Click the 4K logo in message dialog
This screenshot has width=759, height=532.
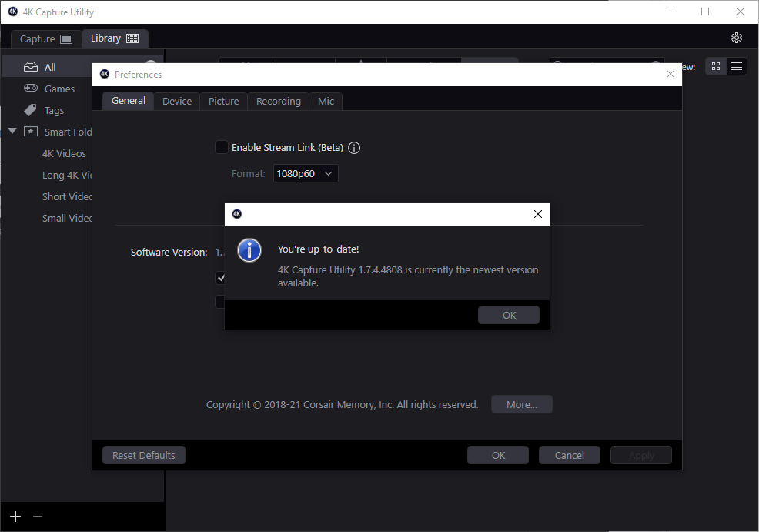[237, 214]
